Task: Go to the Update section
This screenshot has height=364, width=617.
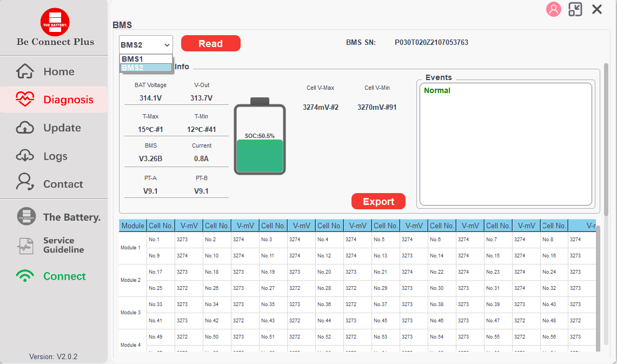Action: pos(54,128)
